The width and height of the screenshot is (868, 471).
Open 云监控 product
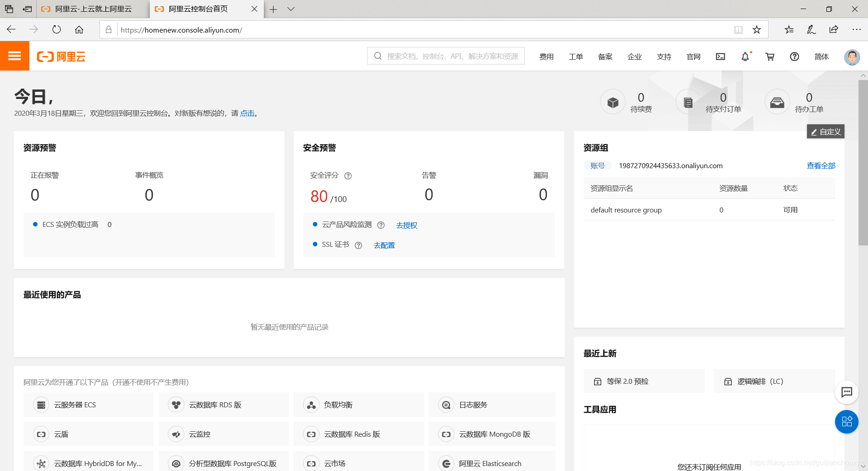click(x=224, y=434)
